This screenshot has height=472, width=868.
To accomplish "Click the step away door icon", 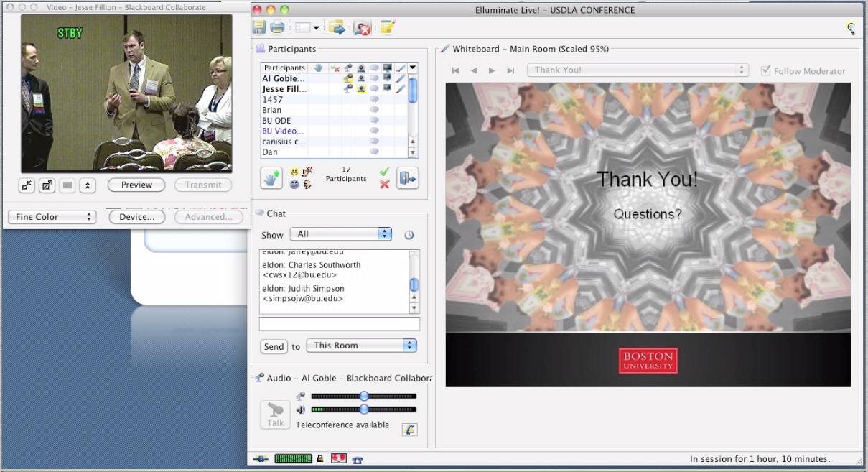I will tap(407, 178).
